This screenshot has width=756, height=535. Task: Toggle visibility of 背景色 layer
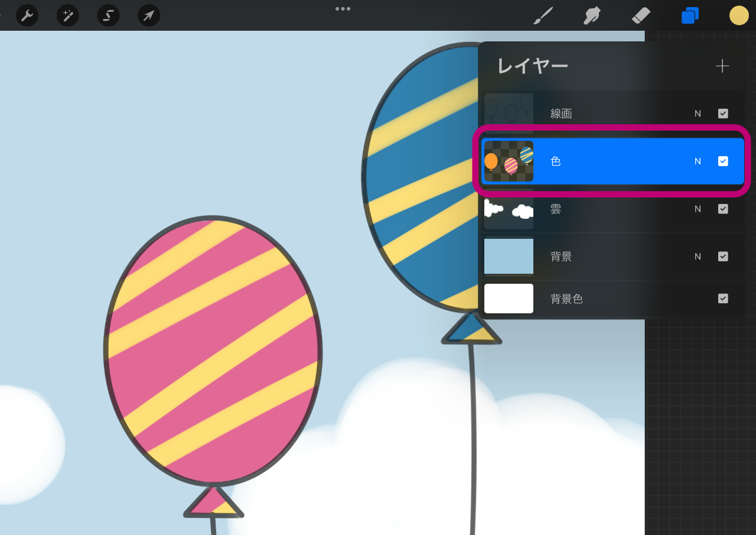(x=723, y=299)
